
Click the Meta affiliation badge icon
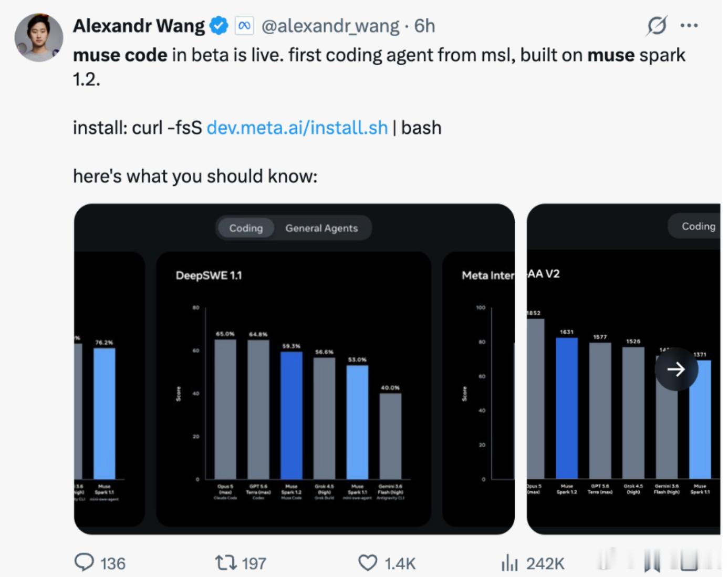tap(244, 26)
